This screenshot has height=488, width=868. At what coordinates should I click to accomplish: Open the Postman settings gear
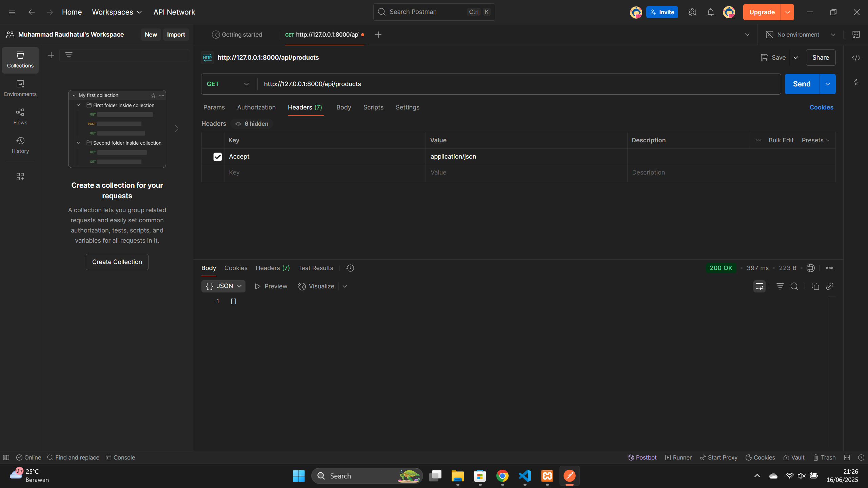point(692,12)
